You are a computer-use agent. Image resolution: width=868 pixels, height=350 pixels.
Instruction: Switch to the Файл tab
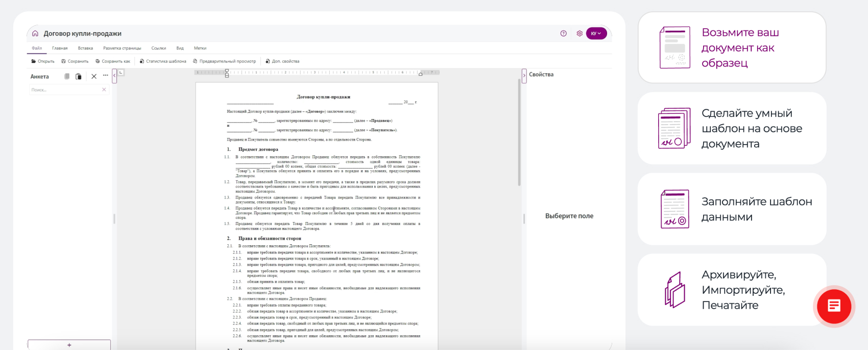point(37,48)
